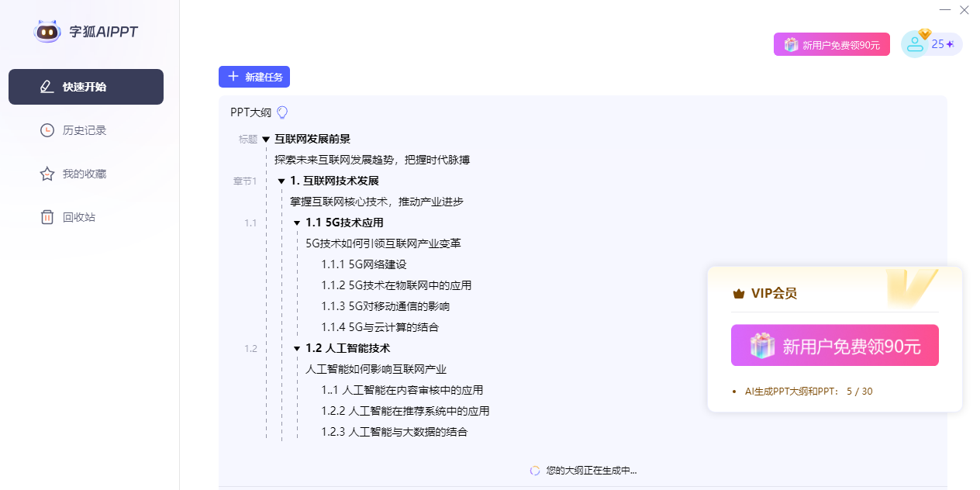Select heading 1.1 5G技术应用
The image size is (980, 490).
click(344, 223)
